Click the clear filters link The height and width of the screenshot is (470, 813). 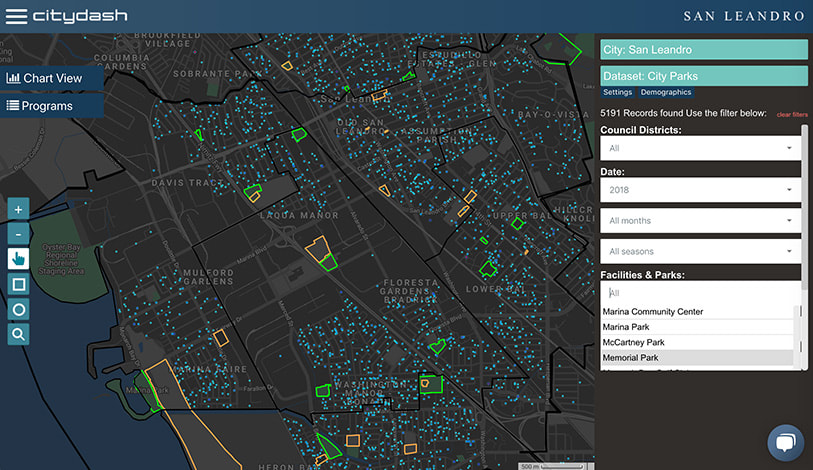792,115
